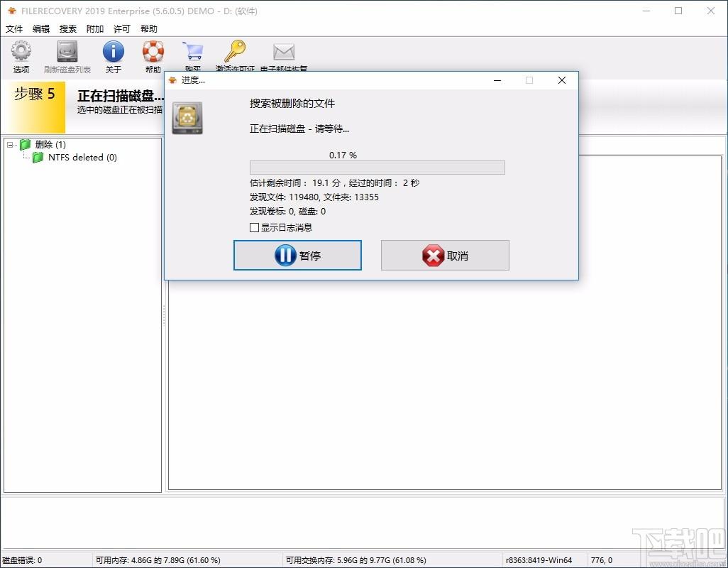
Task: Click the envelope email recovery icon
Action: pyautogui.click(x=284, y=52)
